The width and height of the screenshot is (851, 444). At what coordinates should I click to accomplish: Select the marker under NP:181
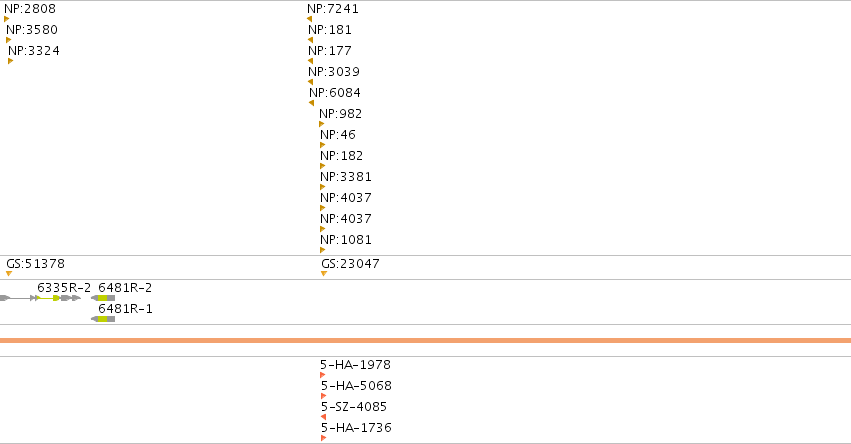tap(310, 40)
